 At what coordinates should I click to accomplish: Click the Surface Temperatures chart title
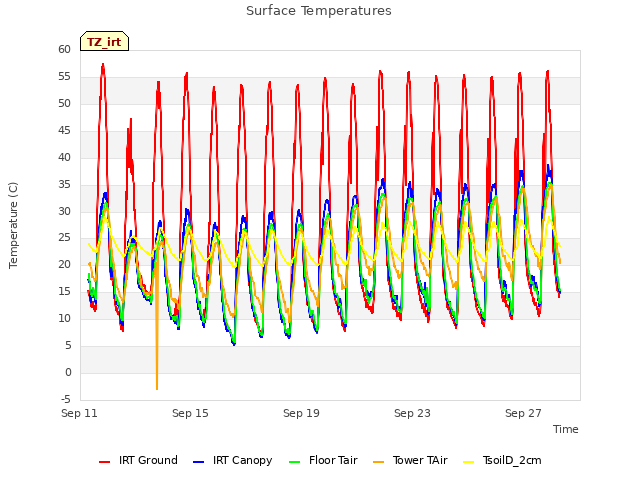[319, 11]
